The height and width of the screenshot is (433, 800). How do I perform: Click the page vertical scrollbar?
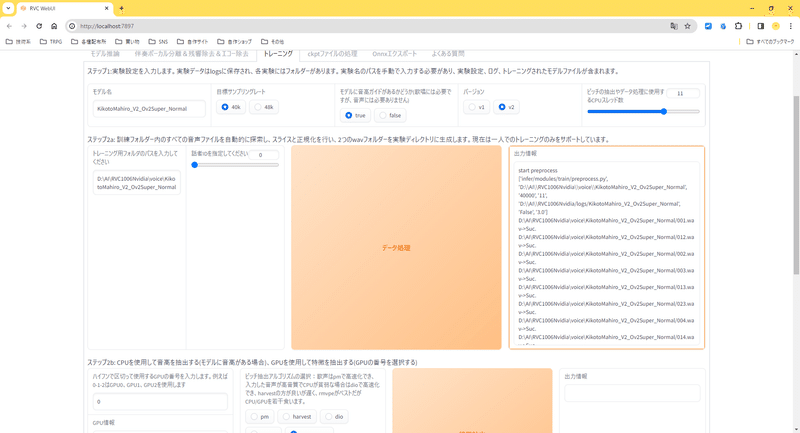point(796,186)
